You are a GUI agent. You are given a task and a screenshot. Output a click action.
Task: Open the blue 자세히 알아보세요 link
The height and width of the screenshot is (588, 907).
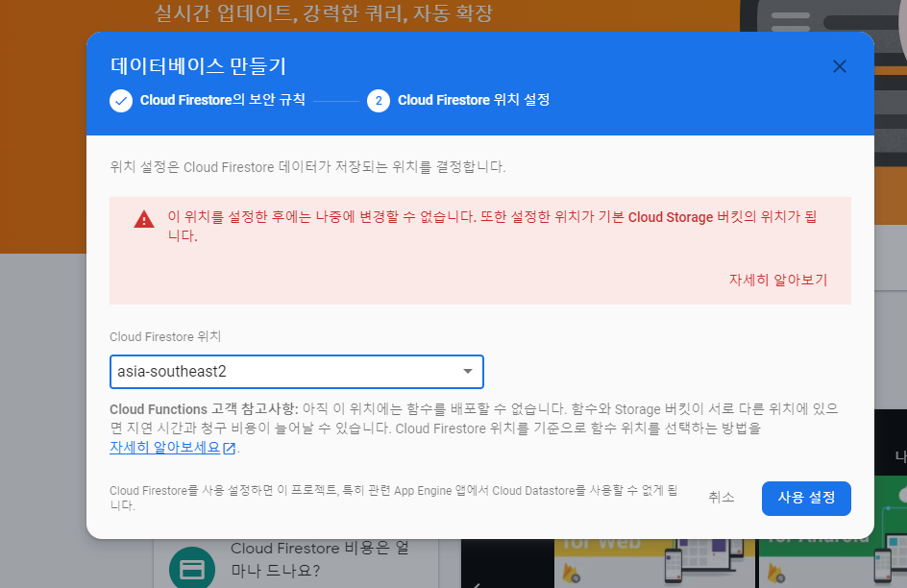point(165,448)
